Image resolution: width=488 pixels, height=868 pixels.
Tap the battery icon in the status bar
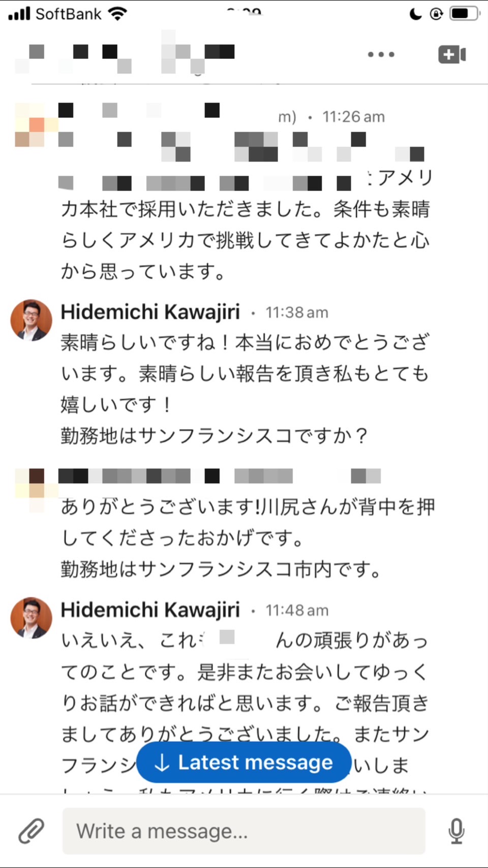click(x=465, y=13)
